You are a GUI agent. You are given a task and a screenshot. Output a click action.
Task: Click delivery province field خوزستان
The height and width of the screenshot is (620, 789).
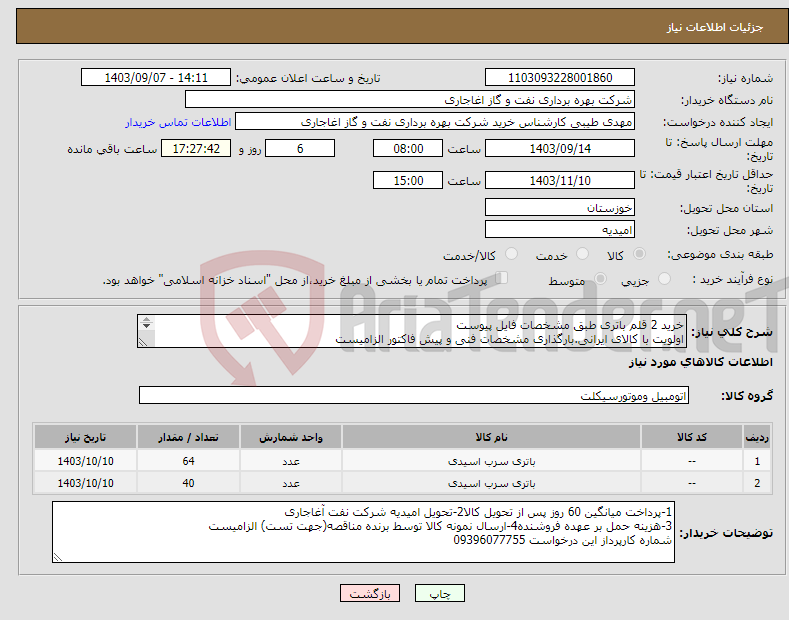(x=560, y=207)
